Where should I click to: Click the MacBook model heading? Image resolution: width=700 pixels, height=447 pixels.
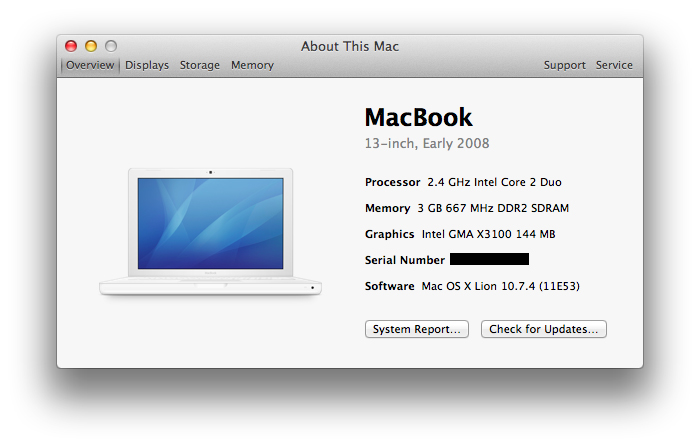(x=418, y=117)
